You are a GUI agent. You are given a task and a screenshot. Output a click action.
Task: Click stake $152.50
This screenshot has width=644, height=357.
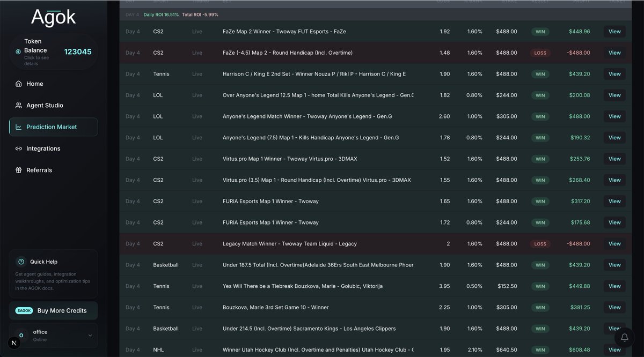pos(507,286)
